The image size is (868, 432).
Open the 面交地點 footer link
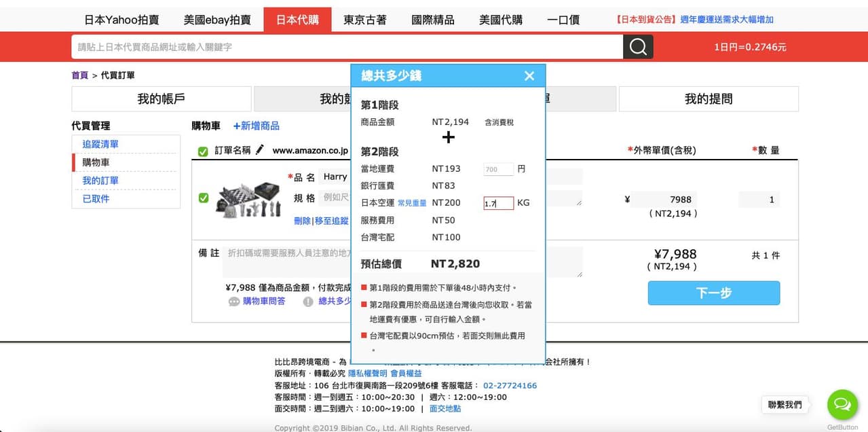[445, 408]
